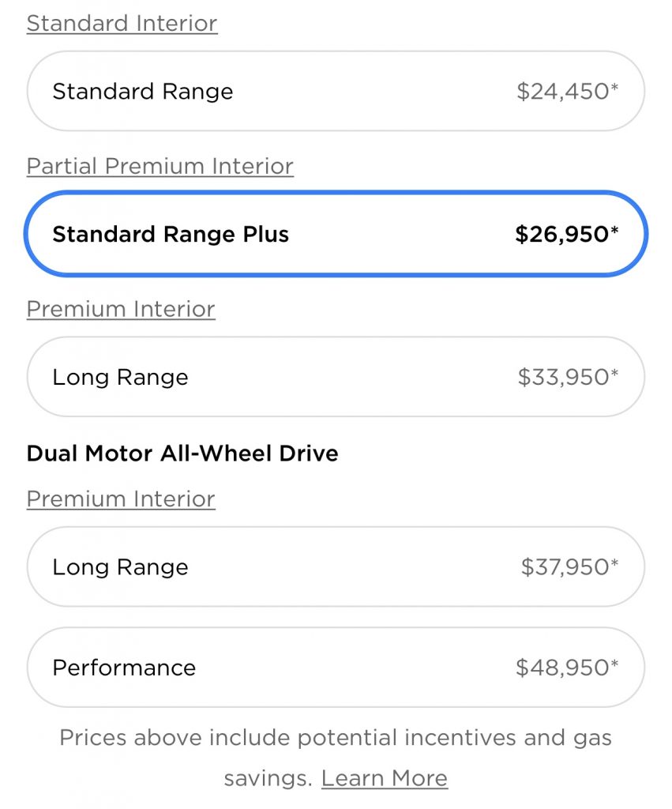Select the Performance option
672x809 pixels.
pyautogui.click(x=335, y=668)
